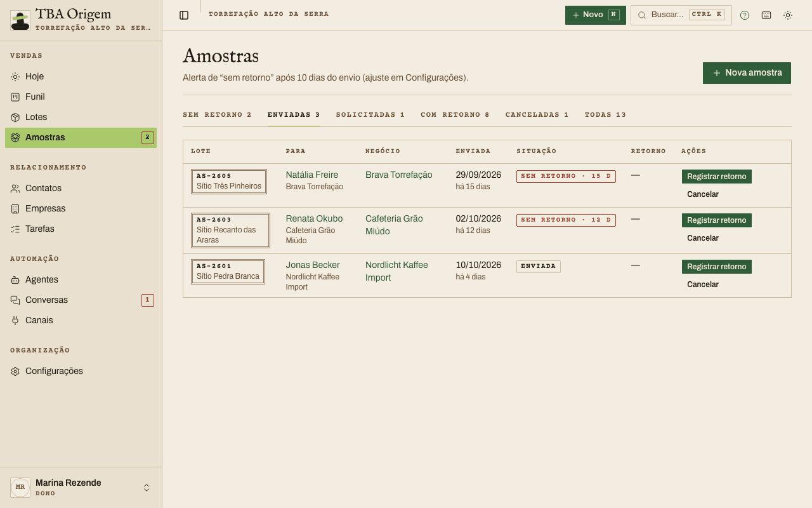Cancel sample AS-2605

coord(703,194)
